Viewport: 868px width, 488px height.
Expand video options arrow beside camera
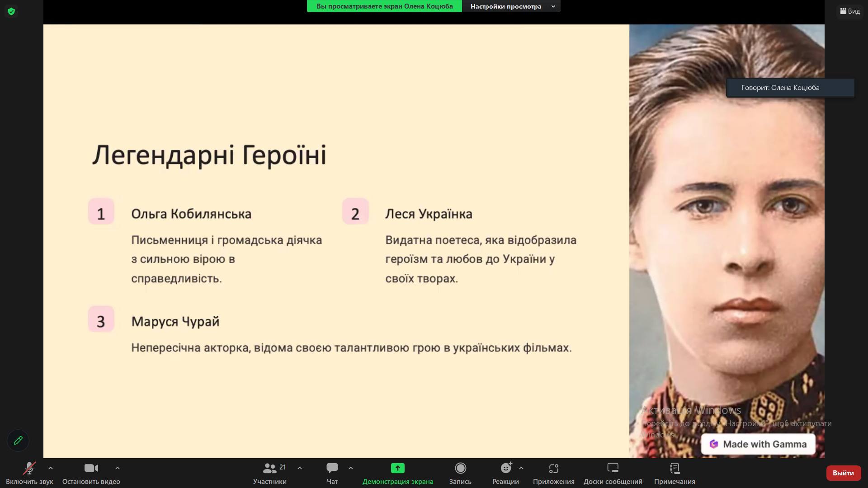tap(118, 468)
